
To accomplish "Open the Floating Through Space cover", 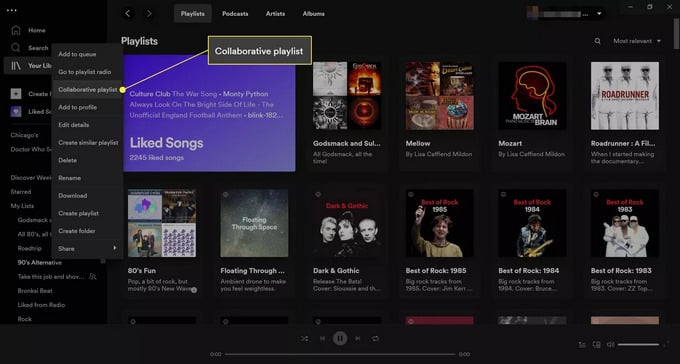I will (x=254, y=223).
